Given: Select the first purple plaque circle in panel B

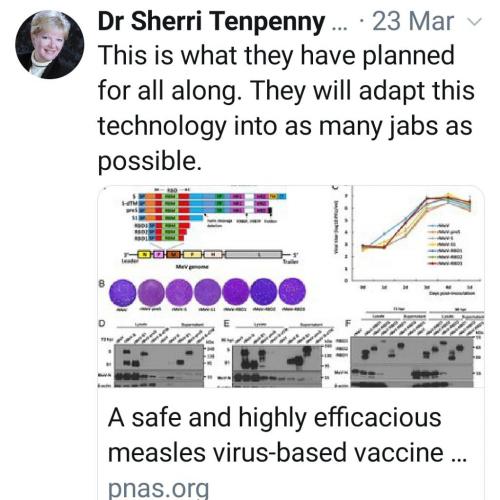Looking at the screenshot, I should (x=122, y=292).
